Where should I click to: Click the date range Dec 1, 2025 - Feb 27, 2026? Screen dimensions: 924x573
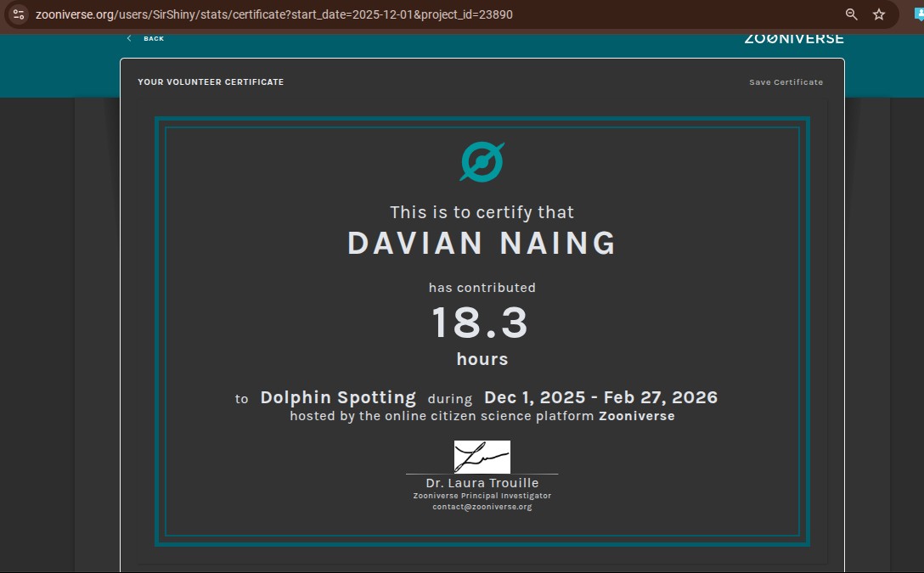coord(600,397)
